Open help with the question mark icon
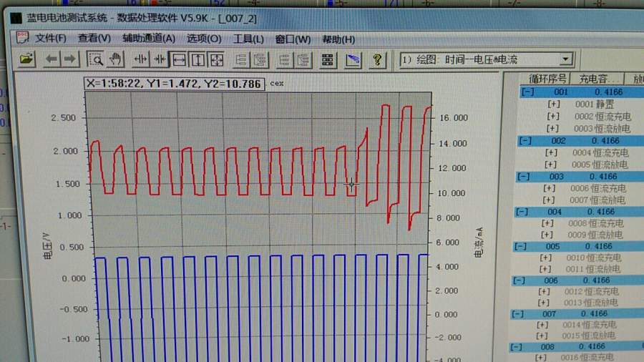 click(x=377, y=60)
